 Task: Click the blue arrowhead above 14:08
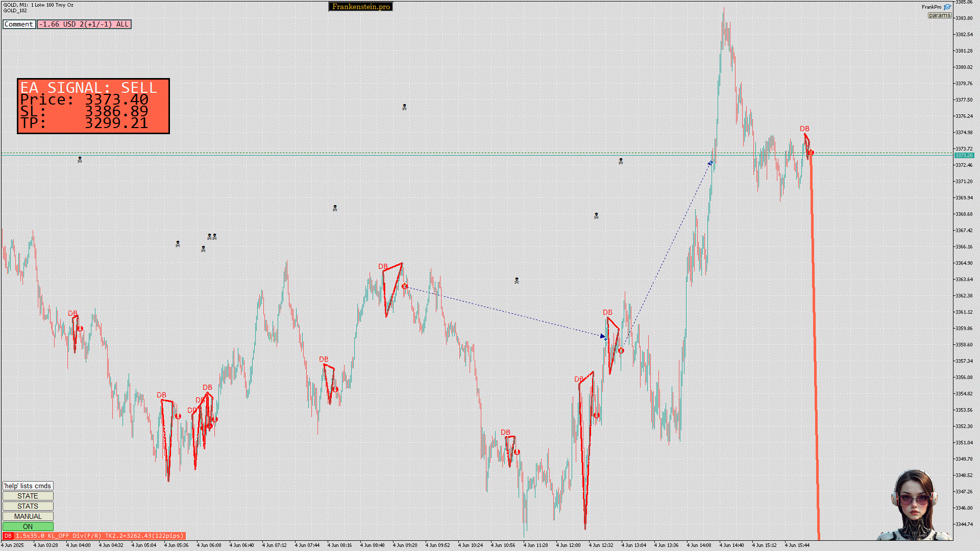[x=710, y=163]
